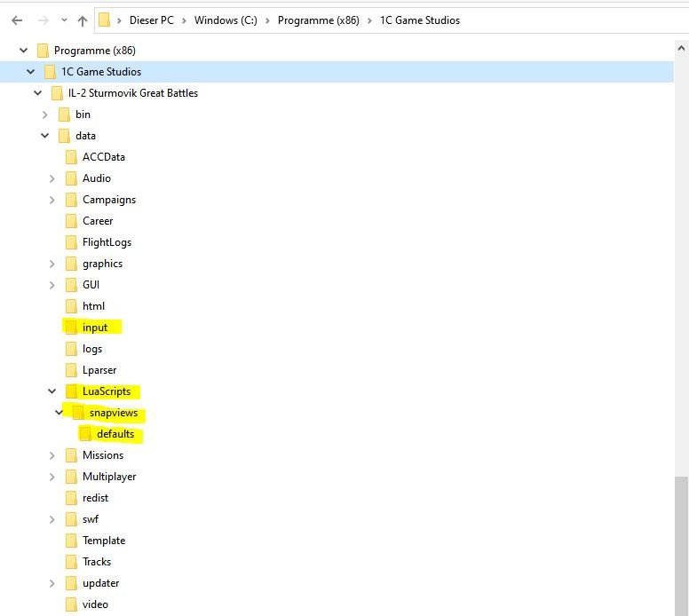Image resolution: width=689 pixels, height=616 pixels.
Task: Expand the swf folder
Action: (51, 519)
